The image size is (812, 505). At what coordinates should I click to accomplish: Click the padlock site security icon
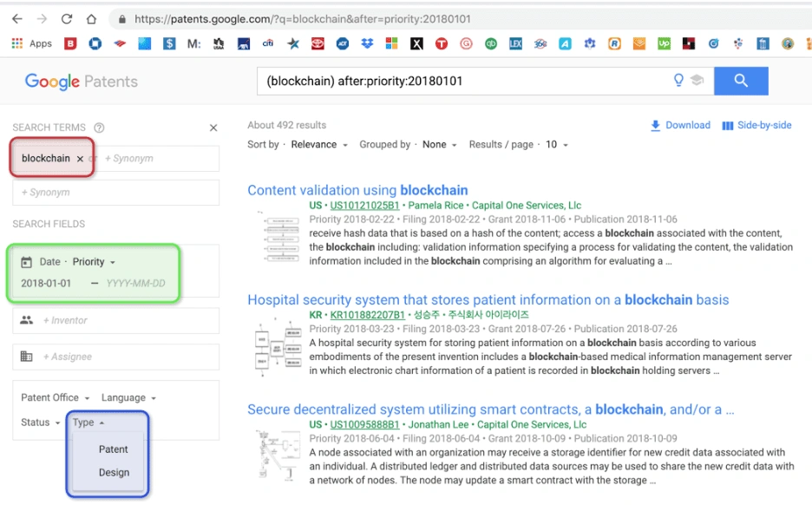(122, 19)
